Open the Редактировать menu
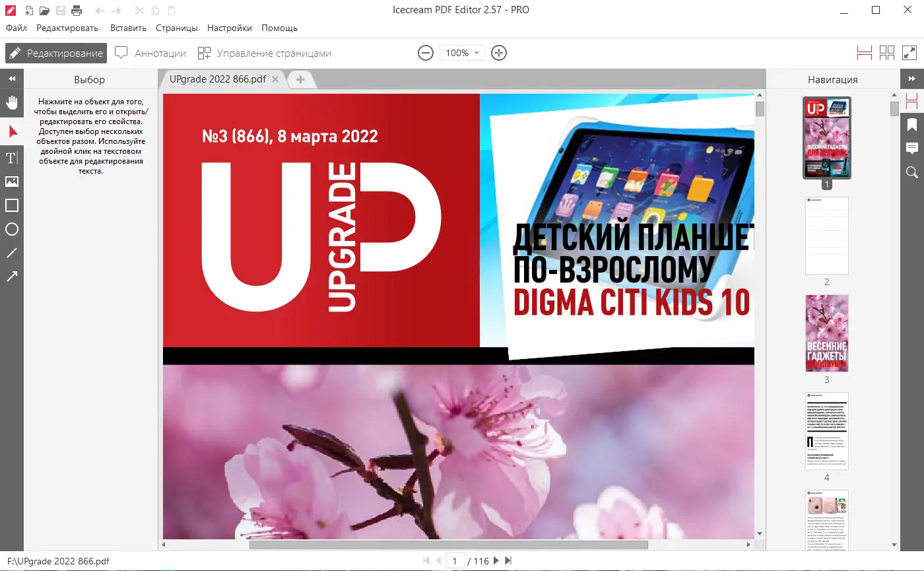924x571 pixels. 67,28
